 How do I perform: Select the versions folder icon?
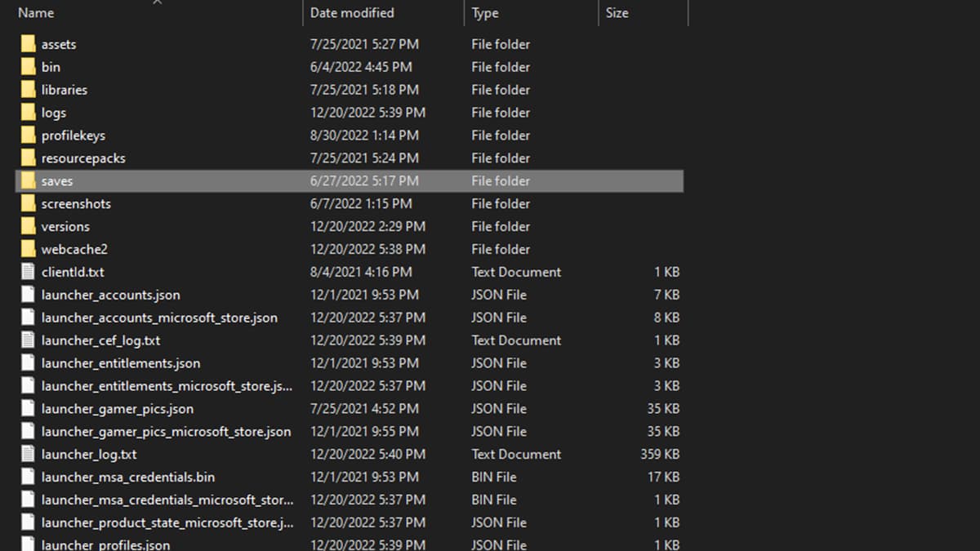coord(29,227)
